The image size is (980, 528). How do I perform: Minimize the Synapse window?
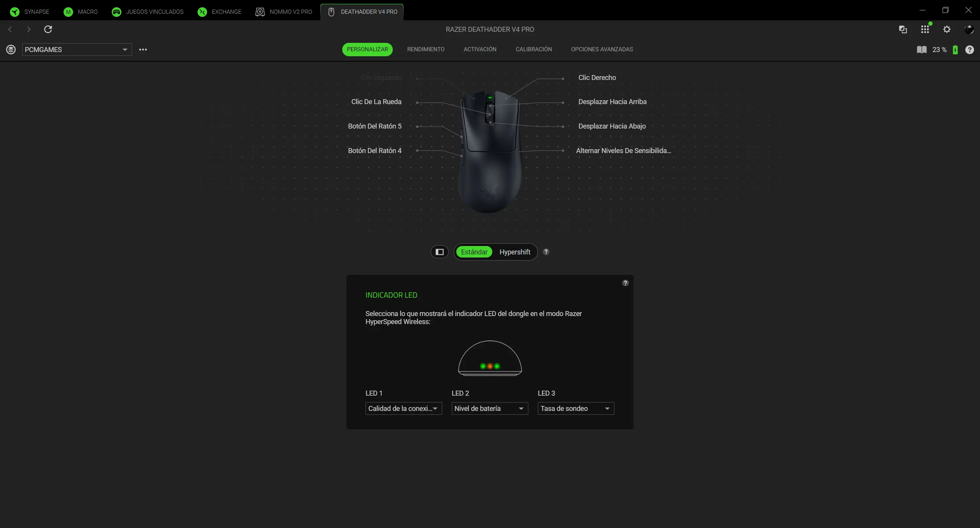point(923,10)
